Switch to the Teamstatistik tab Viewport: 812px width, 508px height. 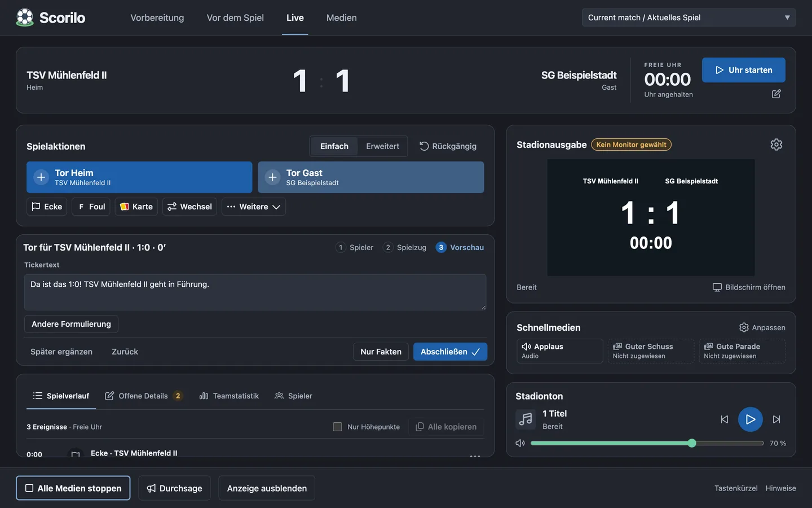229,396
